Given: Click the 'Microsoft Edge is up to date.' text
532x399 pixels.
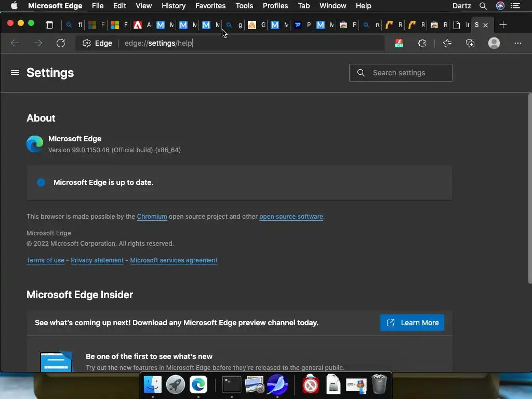Looking at the screenshot, I should click(x=103, y=182).
